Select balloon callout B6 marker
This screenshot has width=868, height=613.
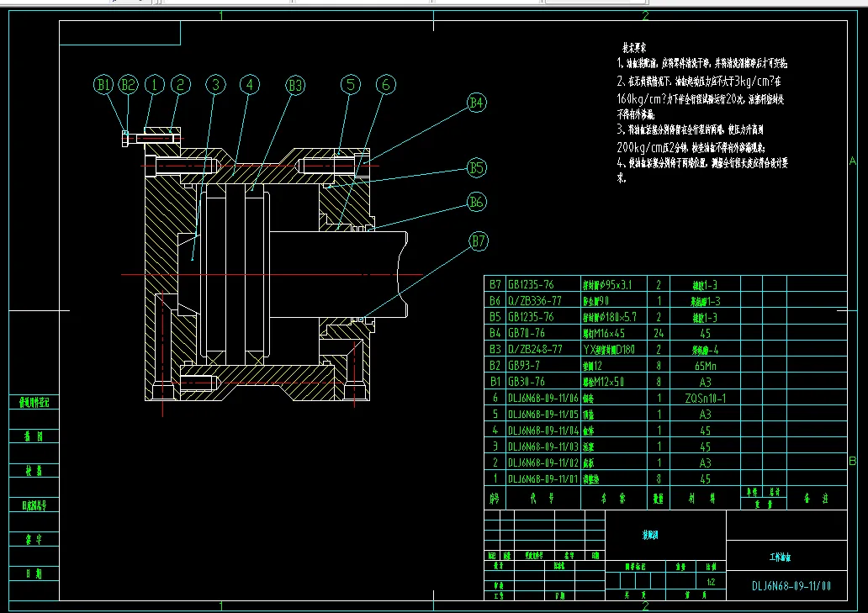[475, 201]
